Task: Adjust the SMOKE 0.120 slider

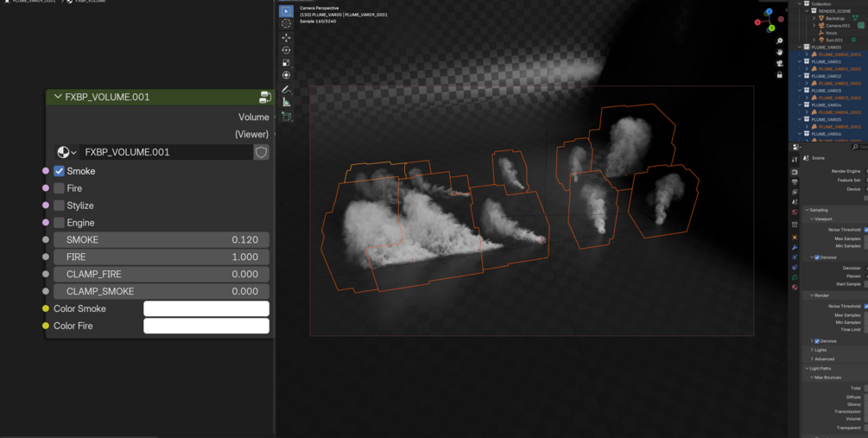Action: [x=162, y=240]
